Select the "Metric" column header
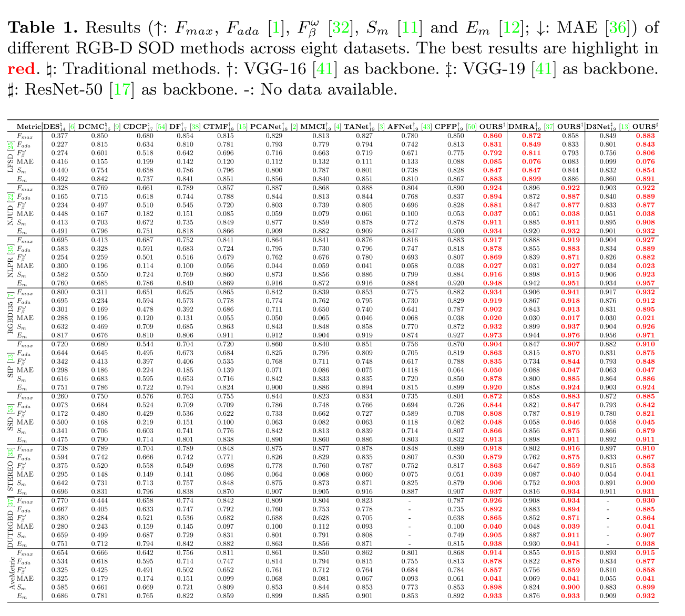 pos(28,127)
